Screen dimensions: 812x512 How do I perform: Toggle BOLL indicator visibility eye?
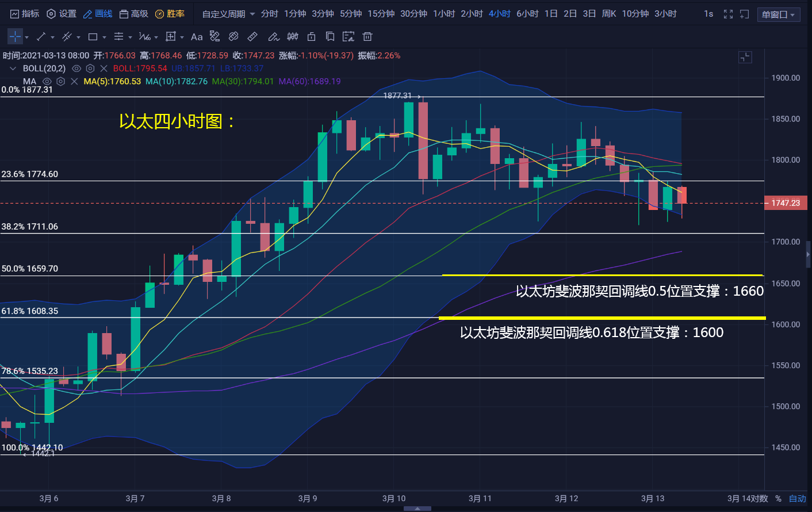click(x=76, y=68)
